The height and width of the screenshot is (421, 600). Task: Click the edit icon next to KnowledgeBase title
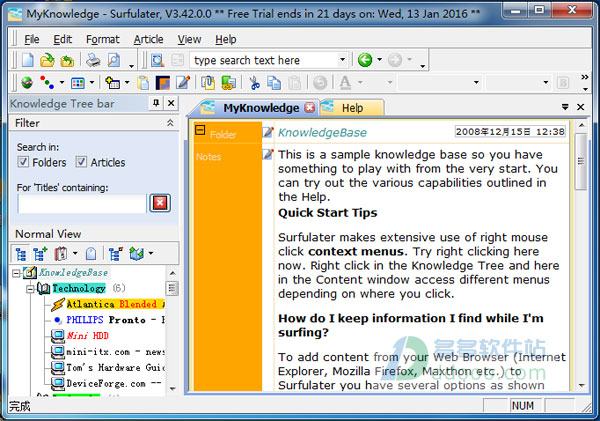[x=268, y=132]
